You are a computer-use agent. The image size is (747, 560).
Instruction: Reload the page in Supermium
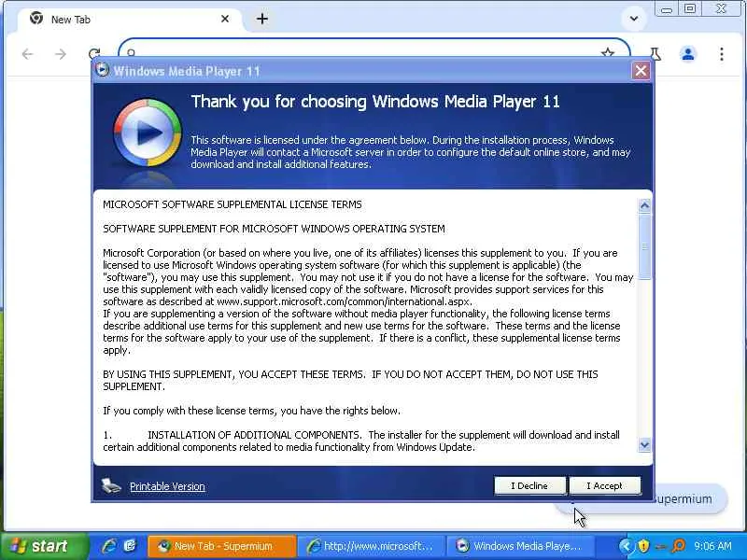(x=94, y=54)
